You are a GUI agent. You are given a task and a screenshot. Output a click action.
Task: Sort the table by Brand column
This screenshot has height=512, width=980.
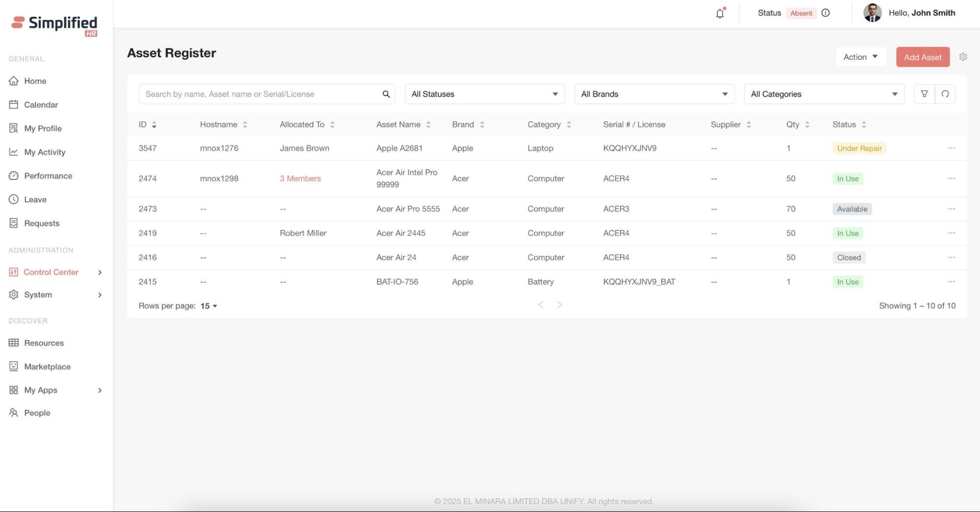click(482, 125)
